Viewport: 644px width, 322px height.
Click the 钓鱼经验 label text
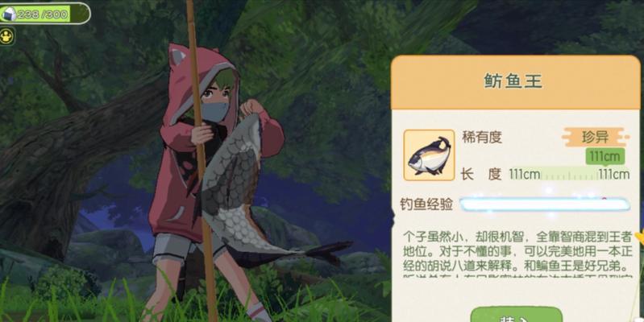[426, 204]
